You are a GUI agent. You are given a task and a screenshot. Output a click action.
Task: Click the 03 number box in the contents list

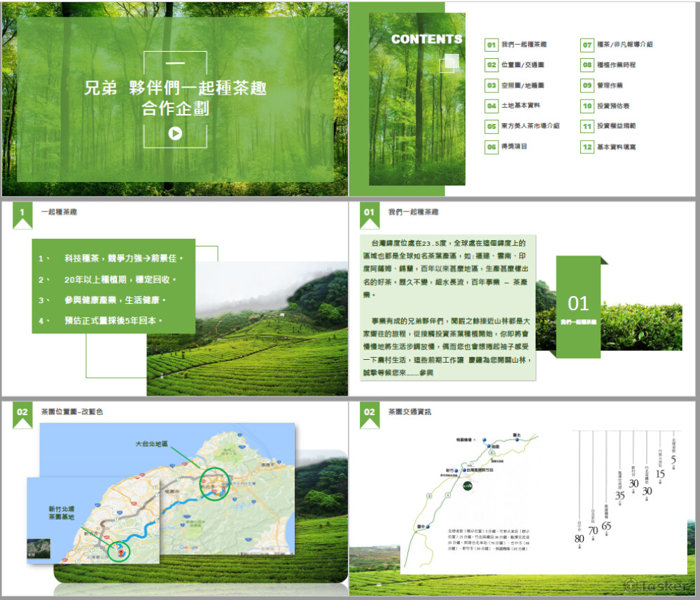491,85
